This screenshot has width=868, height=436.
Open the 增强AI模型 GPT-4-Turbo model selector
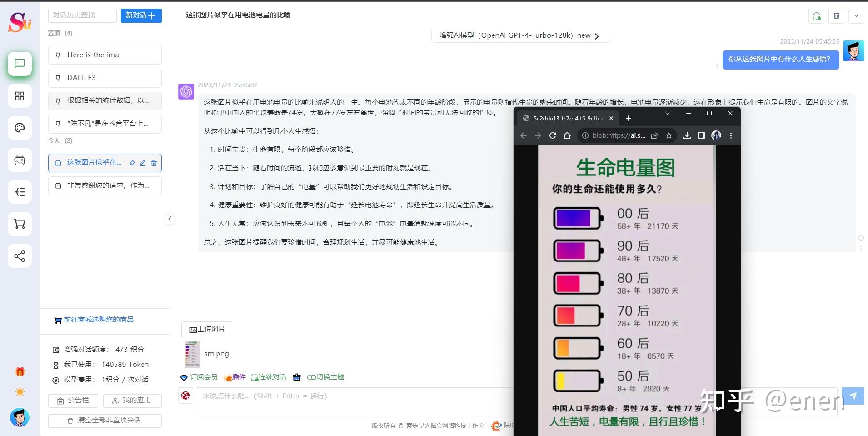[521, 35]
